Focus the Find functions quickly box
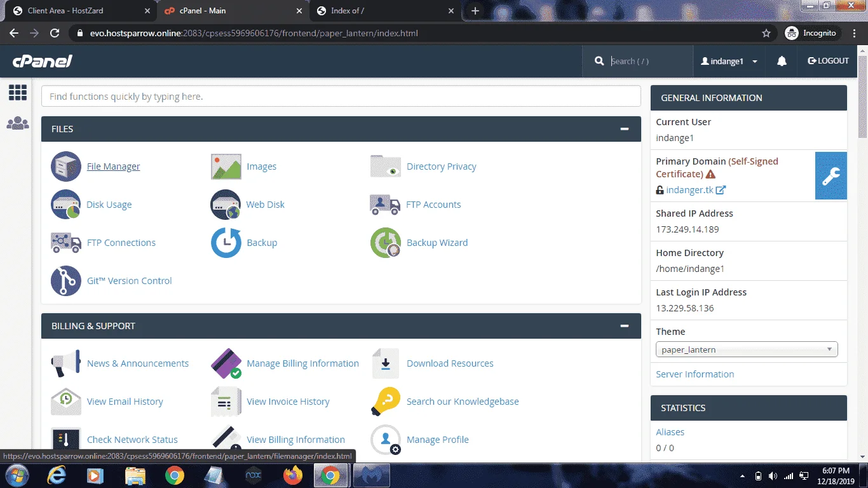 pyautogui.click(x=341, y=97)
